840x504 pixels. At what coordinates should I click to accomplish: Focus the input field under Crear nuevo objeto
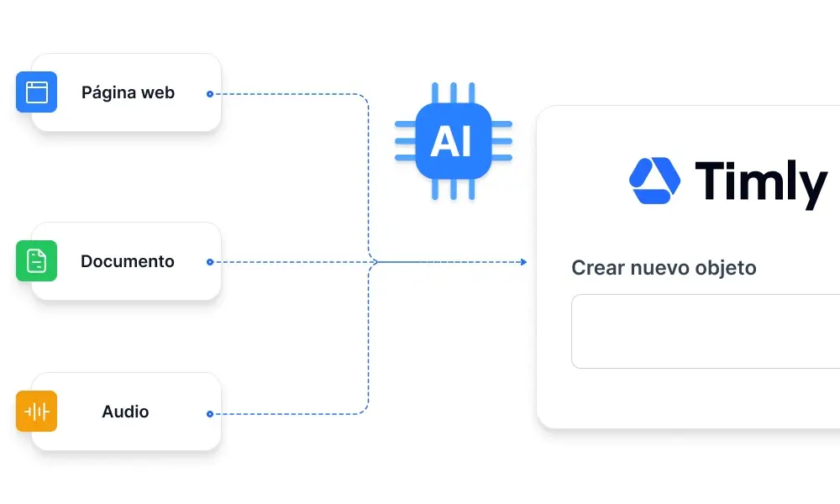706,331
